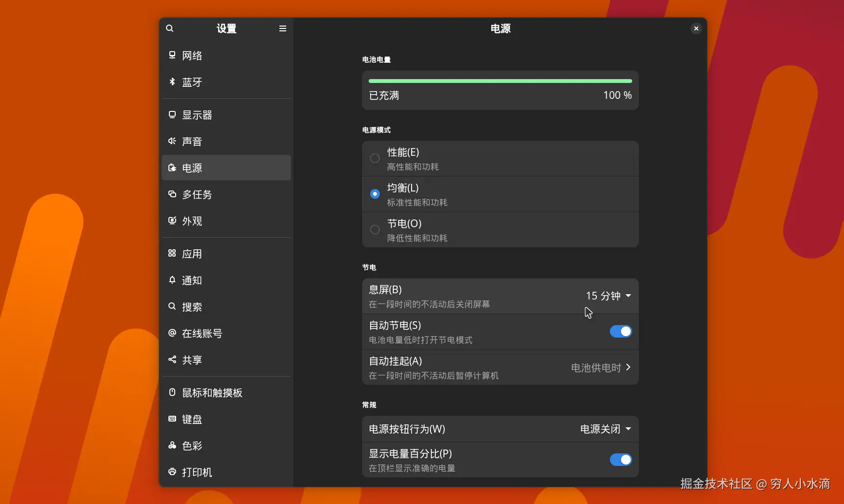Image resolution: width=844 pixels, height=504 pixels.
Task: Go to the 在线账号 settings page
Action: tap(226, 333)
